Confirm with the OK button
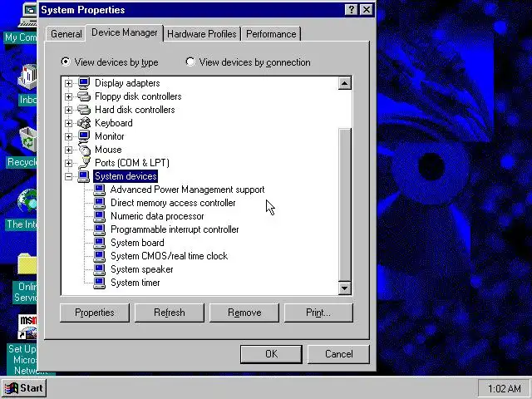Screen dimensions: 532x399 coord(271,354)
